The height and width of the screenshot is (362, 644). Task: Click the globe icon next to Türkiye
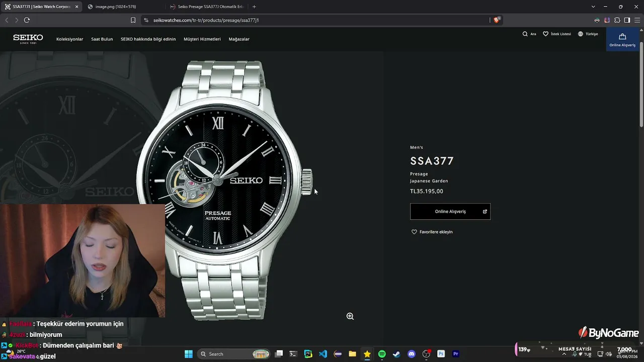click(581, 34)
